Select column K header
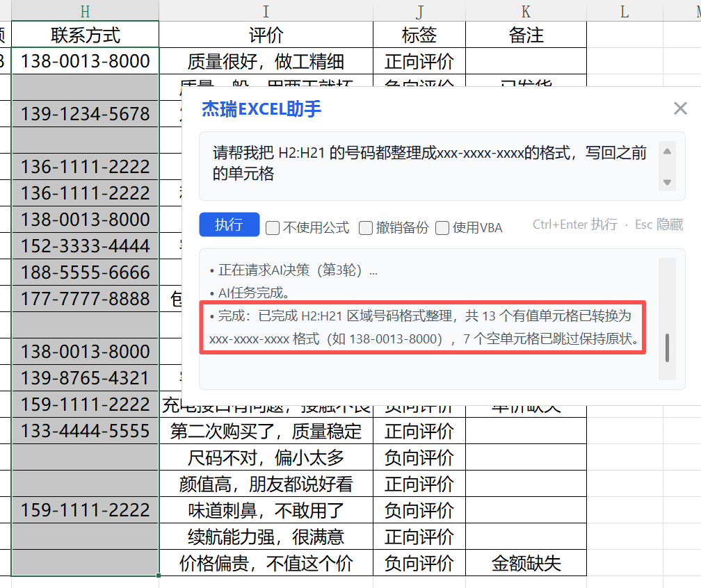The width and height of the screenshot is (701, 588). (x=526, y=10)
